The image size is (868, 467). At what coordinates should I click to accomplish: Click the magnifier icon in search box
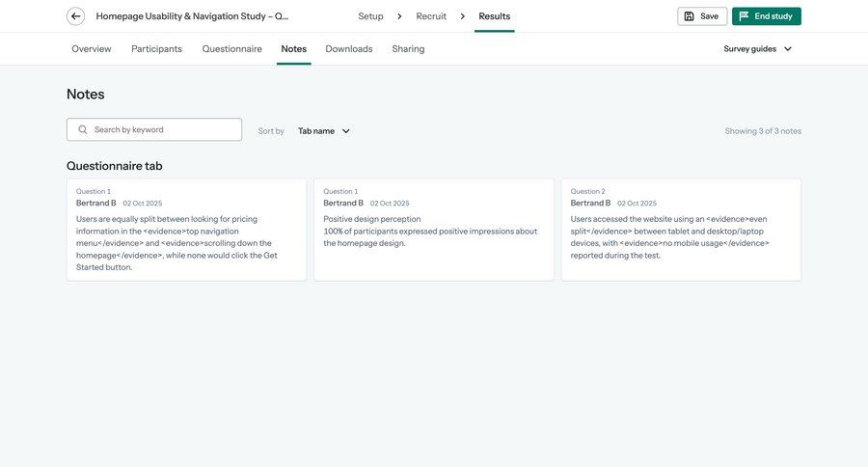pos(83,129)
